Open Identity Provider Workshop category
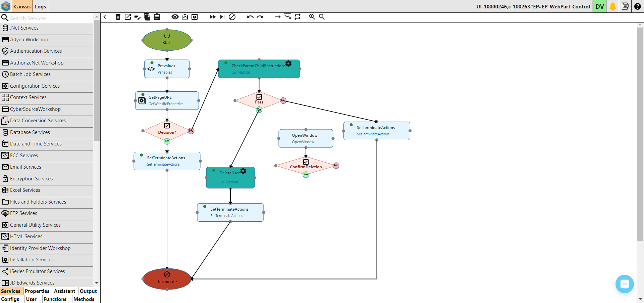This screenshot has width=644, height=303. (x=47, y=248)
